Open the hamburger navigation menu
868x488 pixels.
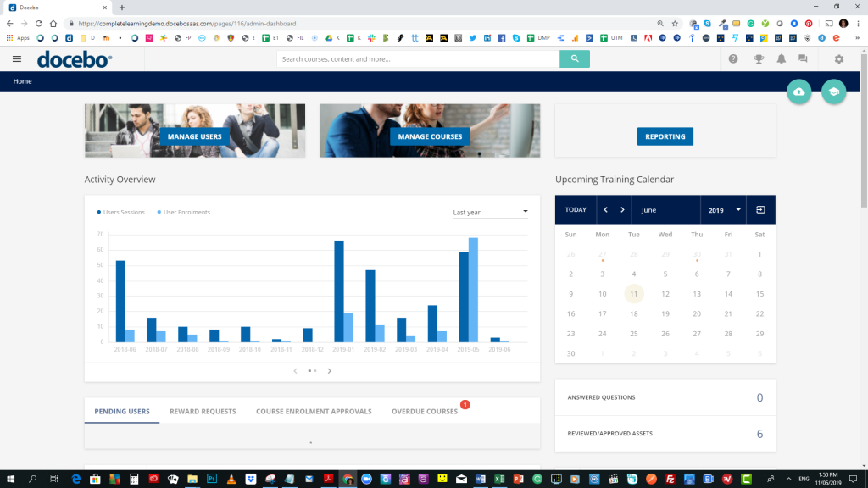pos(16,58)
